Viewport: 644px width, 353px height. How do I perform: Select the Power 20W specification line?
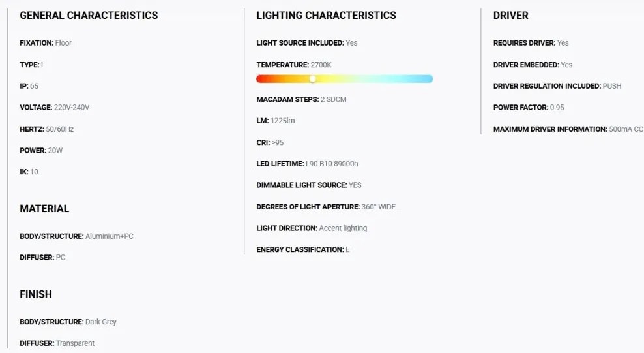coord(41,151)
